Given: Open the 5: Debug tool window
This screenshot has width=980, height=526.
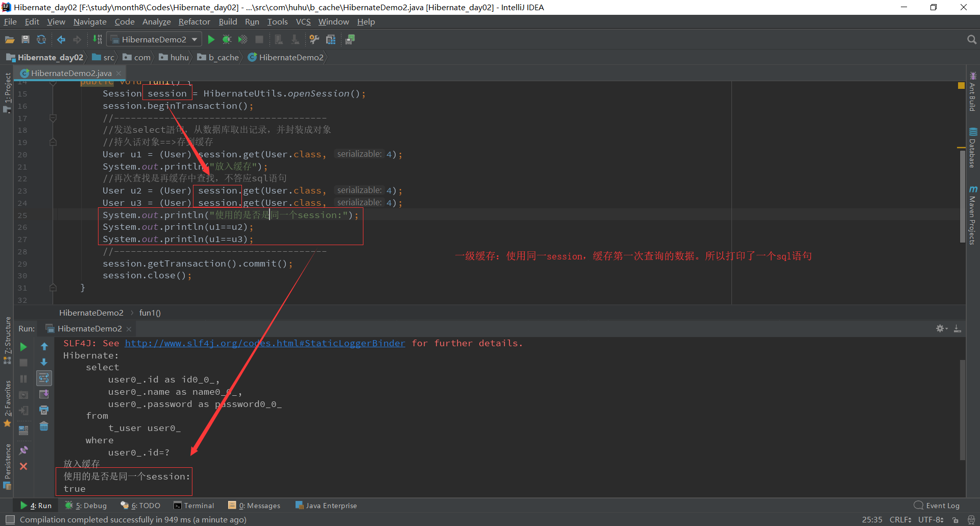Looking at the screenshot, I should tap(86, 506).
